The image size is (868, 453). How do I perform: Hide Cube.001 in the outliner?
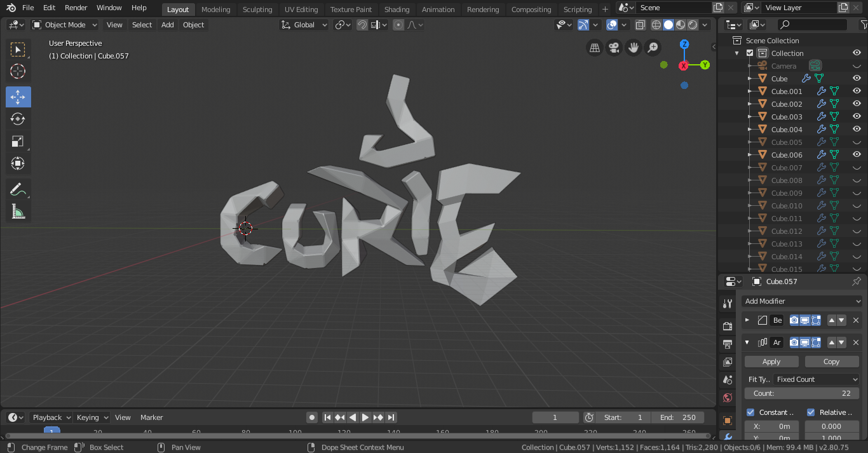856,91
